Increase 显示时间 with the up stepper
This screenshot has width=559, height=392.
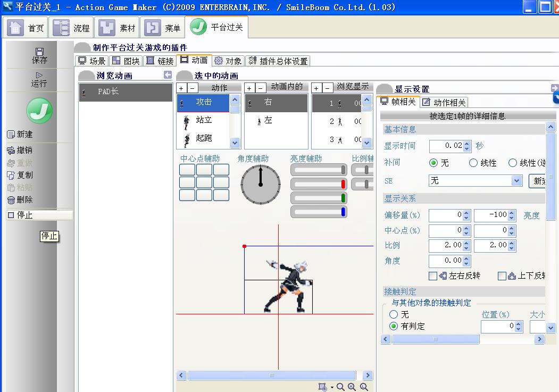pyautogui.click(x=467, y=143)
